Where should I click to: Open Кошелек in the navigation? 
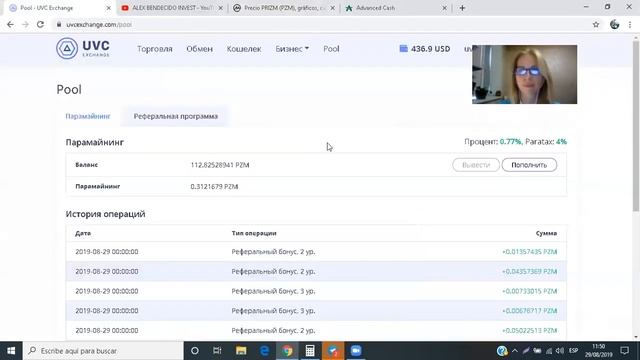click(x=244, y=49)
